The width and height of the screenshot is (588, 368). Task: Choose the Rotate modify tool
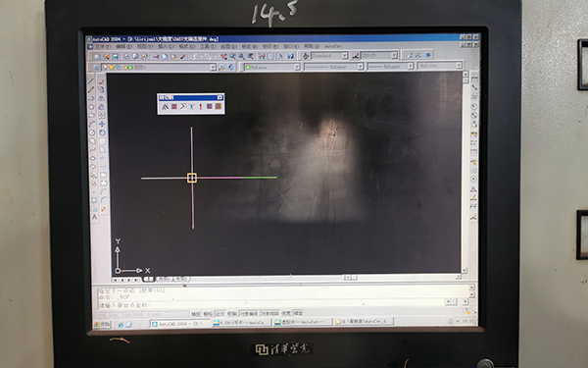click(102, 132)
